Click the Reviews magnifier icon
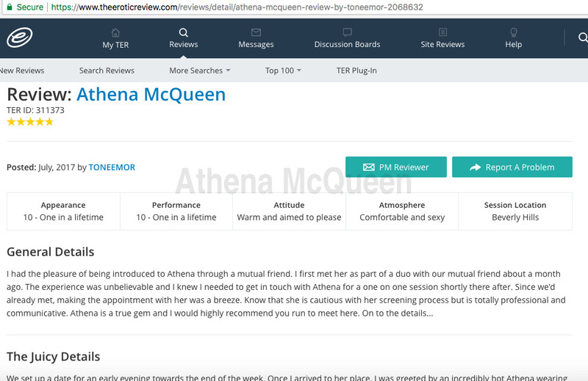588x381 pixels. (x=183, y=32)
